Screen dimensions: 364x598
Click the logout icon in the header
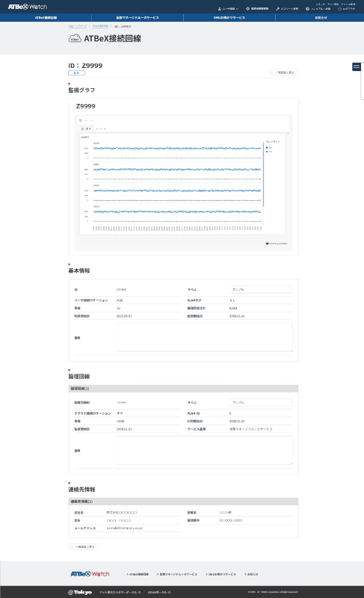click(339, 8)
